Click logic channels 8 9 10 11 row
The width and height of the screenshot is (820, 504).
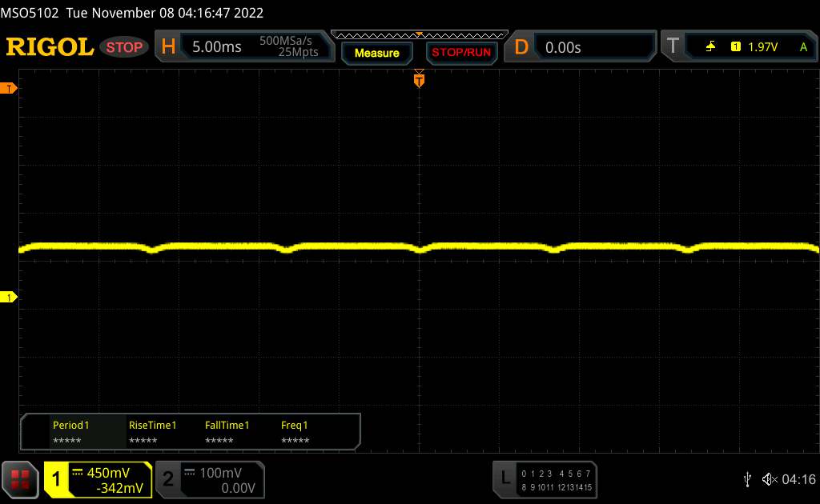coord(537,487)
